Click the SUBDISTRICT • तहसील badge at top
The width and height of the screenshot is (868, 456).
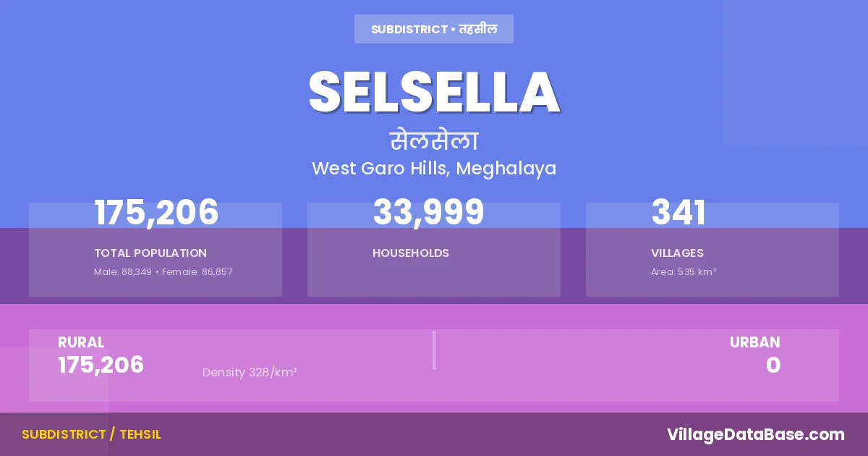434,30
